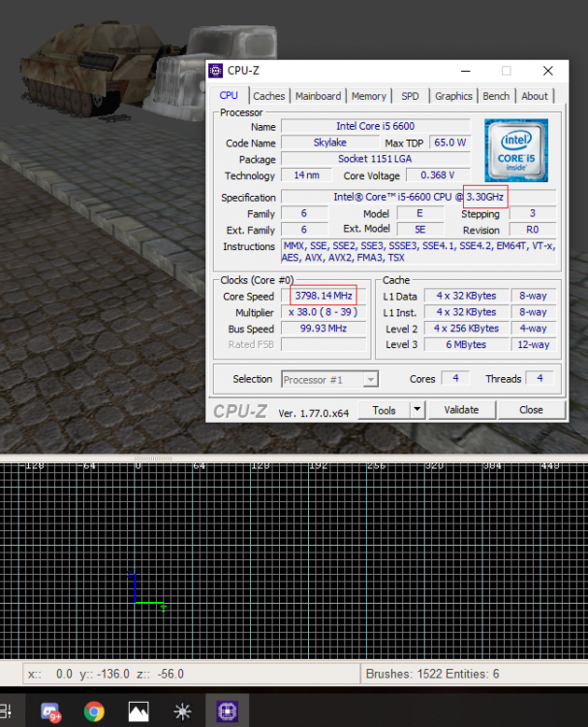Click the Technology value 14 nm

point(306,175)
